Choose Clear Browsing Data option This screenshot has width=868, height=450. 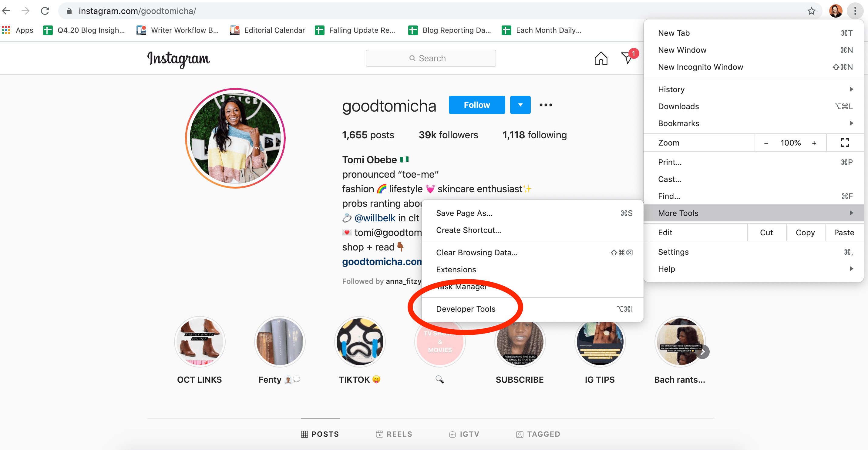pyautogui.click(x=476, y=253)
